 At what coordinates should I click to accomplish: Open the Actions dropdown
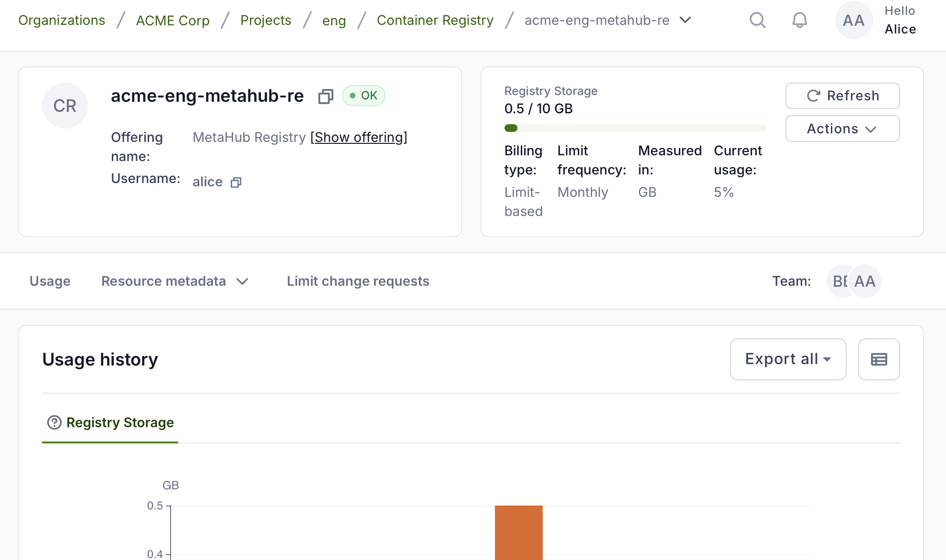(x=843, y=129)
